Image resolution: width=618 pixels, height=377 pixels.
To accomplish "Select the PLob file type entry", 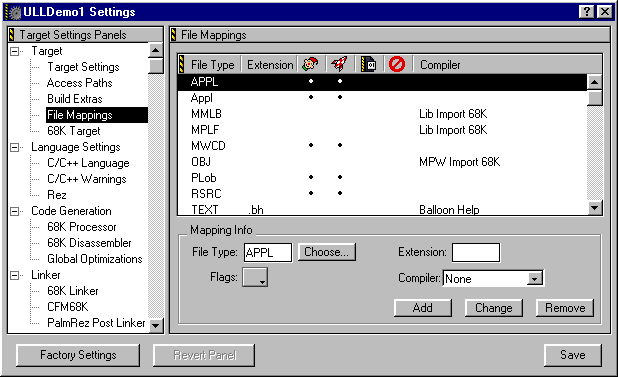I will click(204, 178).
